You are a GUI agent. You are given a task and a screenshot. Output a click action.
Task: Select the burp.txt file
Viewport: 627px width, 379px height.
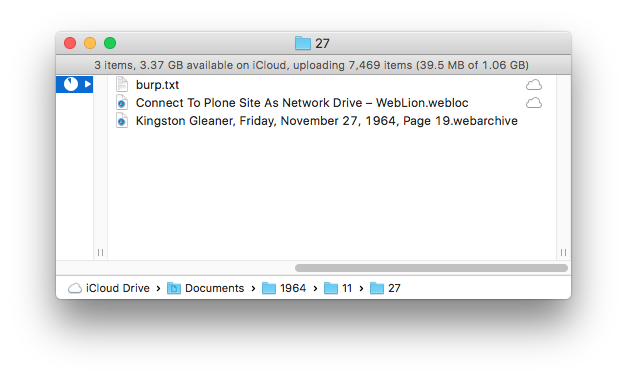157,85
